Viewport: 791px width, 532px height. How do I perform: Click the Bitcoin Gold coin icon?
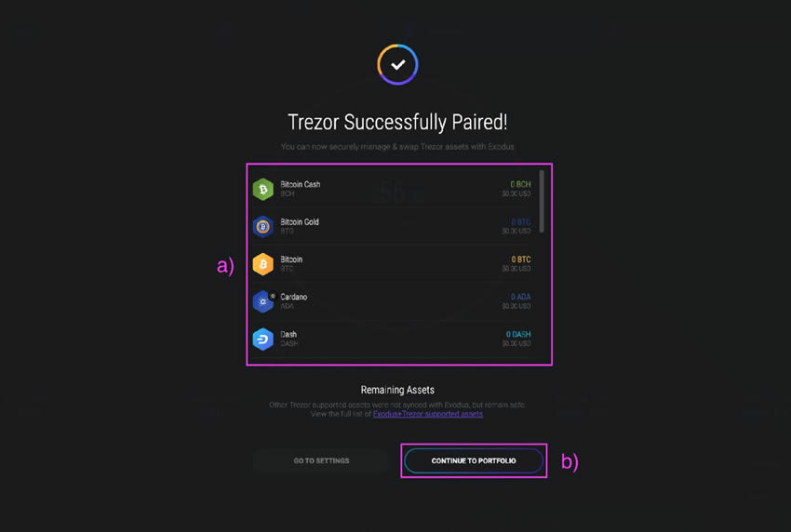[263, 226]
